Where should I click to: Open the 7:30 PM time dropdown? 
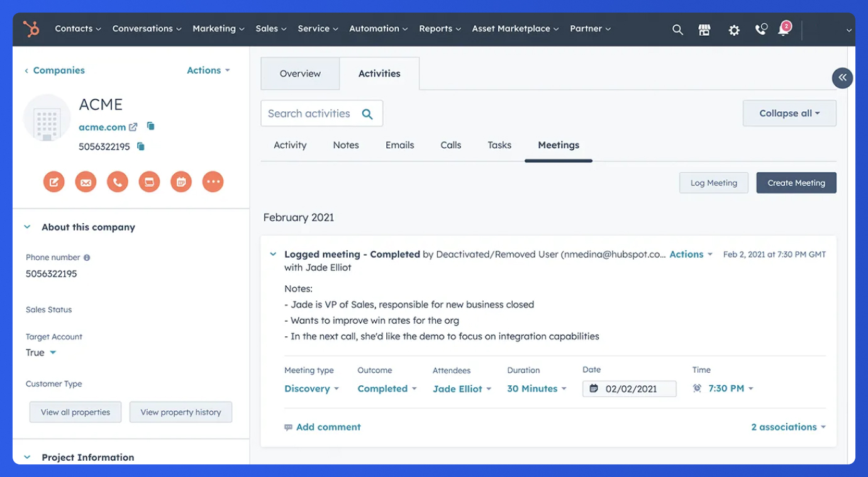click(731, 388)
